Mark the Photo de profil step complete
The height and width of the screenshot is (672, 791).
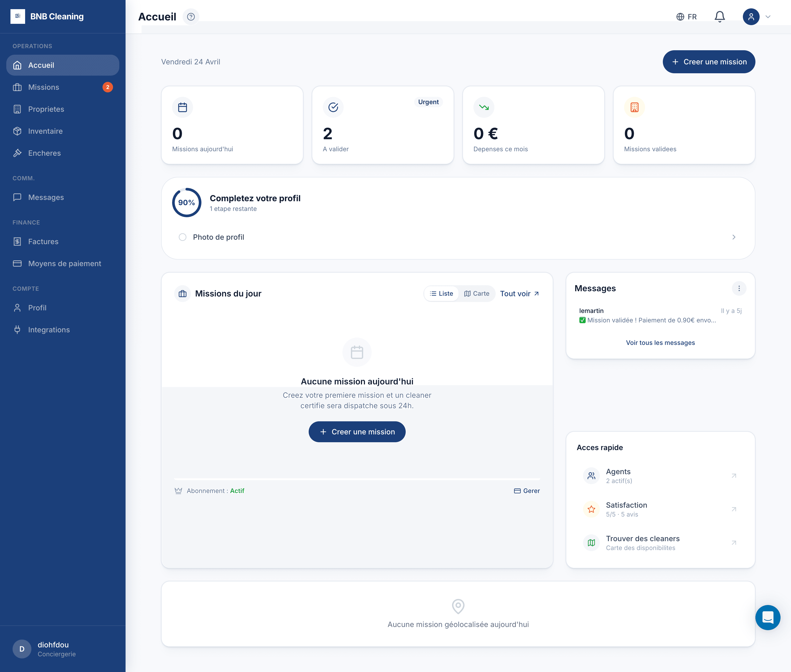click(x=182, y=237)
